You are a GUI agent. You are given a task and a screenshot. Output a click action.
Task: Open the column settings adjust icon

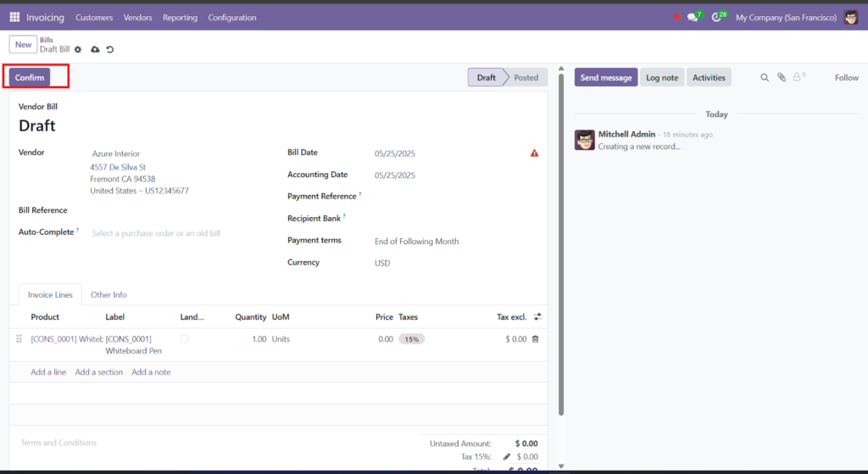[x=537, y=317]
